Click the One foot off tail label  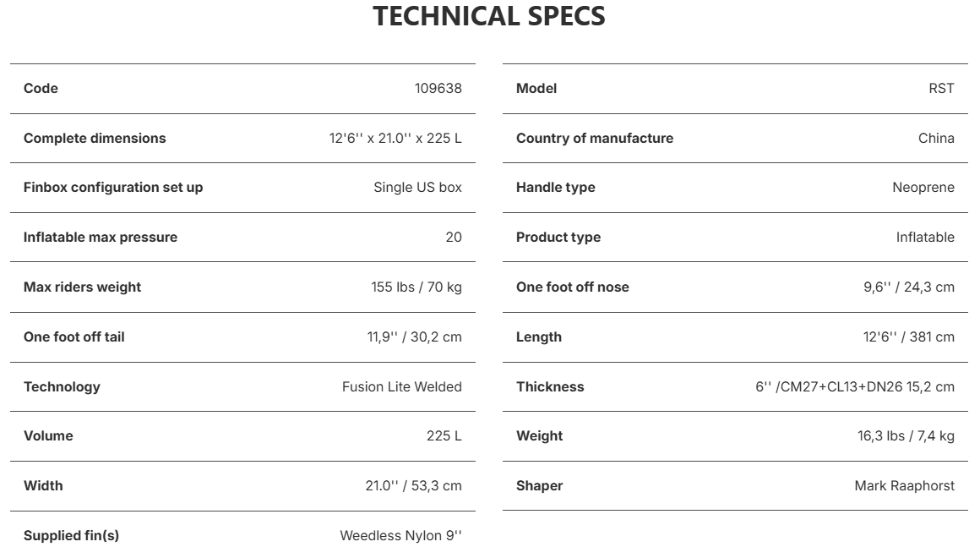click(74, 336)
